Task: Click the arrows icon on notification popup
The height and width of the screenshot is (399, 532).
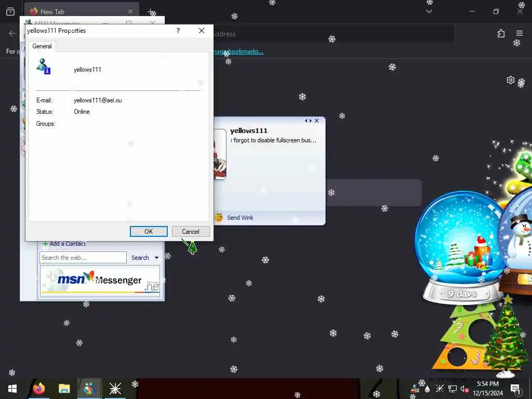Action: [308, 121]
